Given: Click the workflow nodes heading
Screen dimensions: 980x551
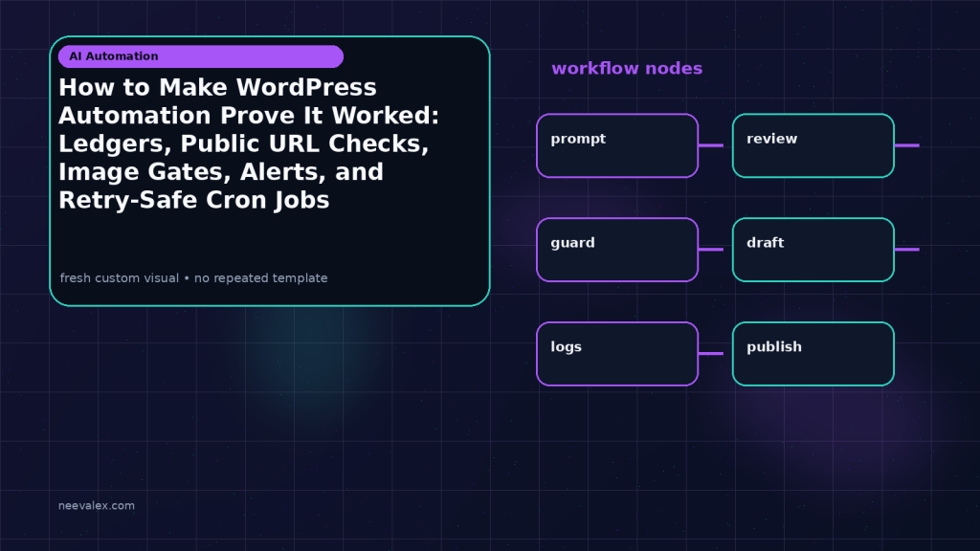Looking at the screenshot, I should tap(627, 68).
